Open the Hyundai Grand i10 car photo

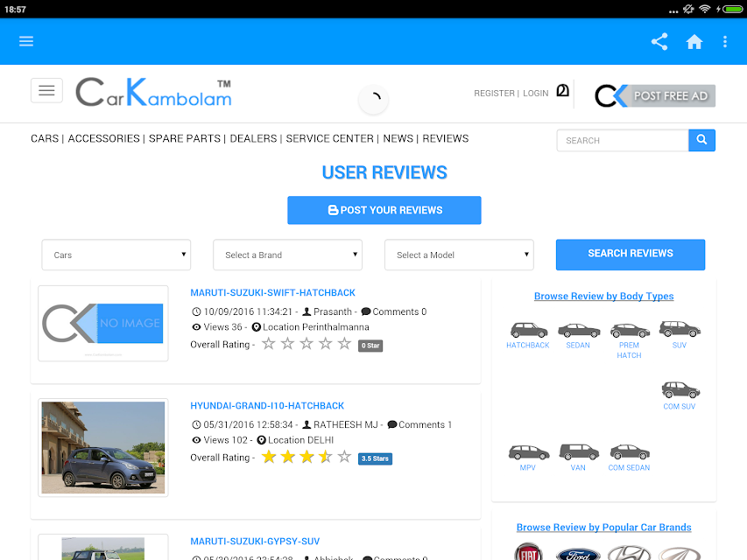[x=103, y=448]
